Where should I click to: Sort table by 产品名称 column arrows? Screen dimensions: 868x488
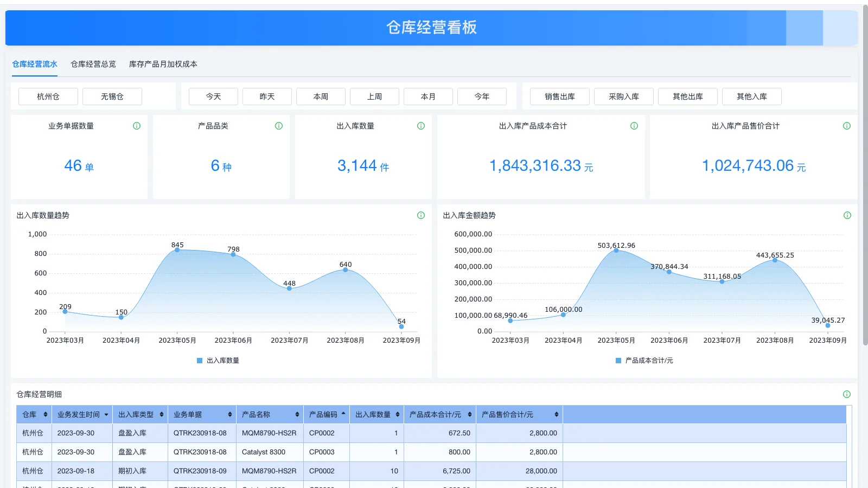(x=297, y=414)
